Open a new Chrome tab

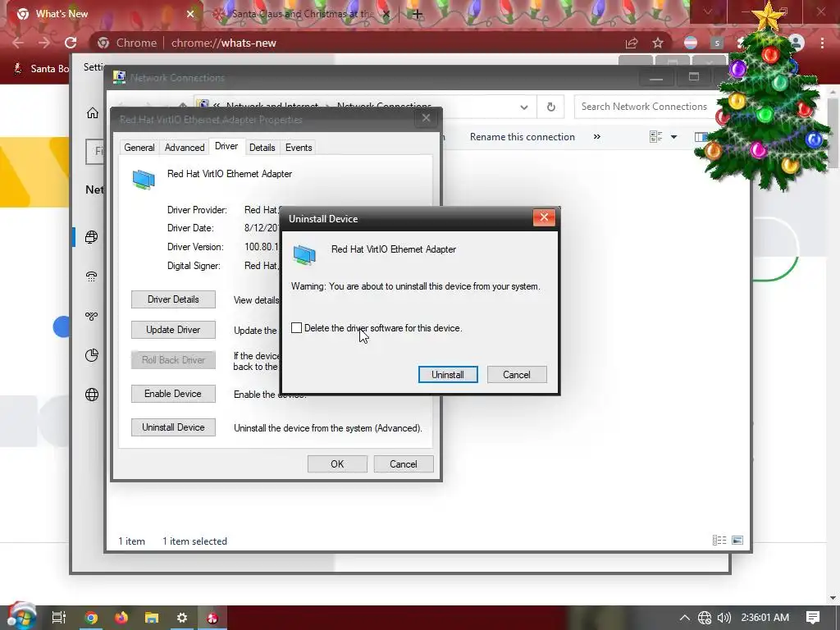(x=418, y=14)
